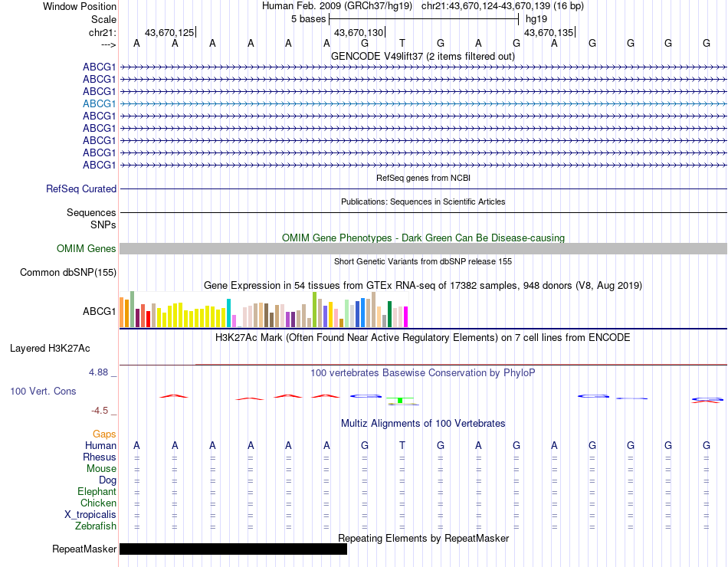This screenshot has height=567, width=728.
Task: Click the Common dbSNP(155) label
Action: pyautogui.click(x=67, y=273)
